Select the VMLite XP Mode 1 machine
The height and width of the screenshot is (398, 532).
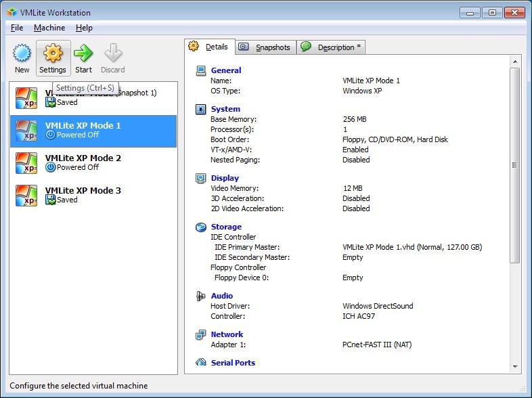coord(93,131)
